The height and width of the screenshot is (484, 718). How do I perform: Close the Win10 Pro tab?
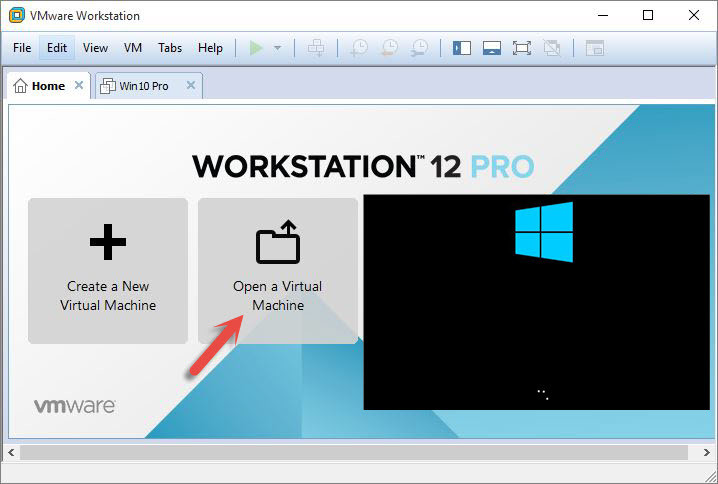tap(189, 86)
